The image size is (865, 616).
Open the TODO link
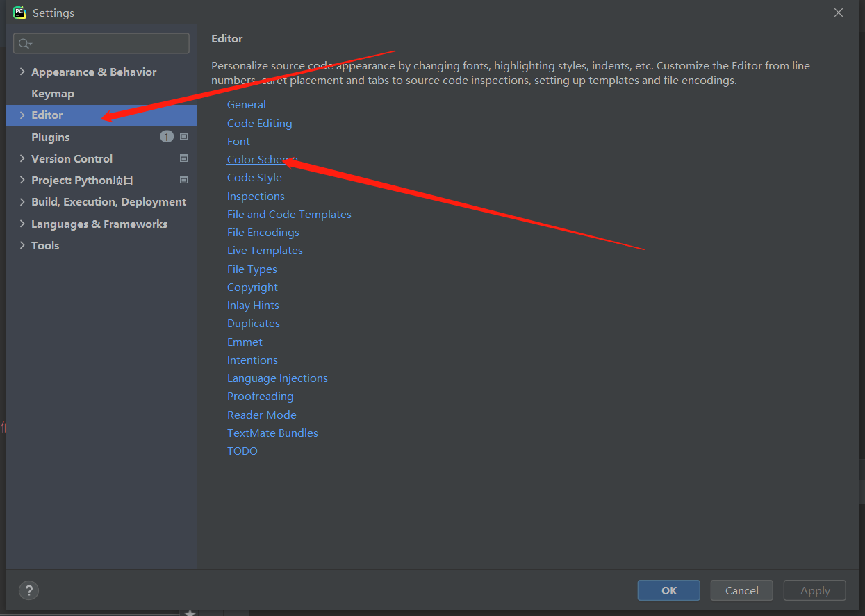pyautogui.click(x=242, y=451)
